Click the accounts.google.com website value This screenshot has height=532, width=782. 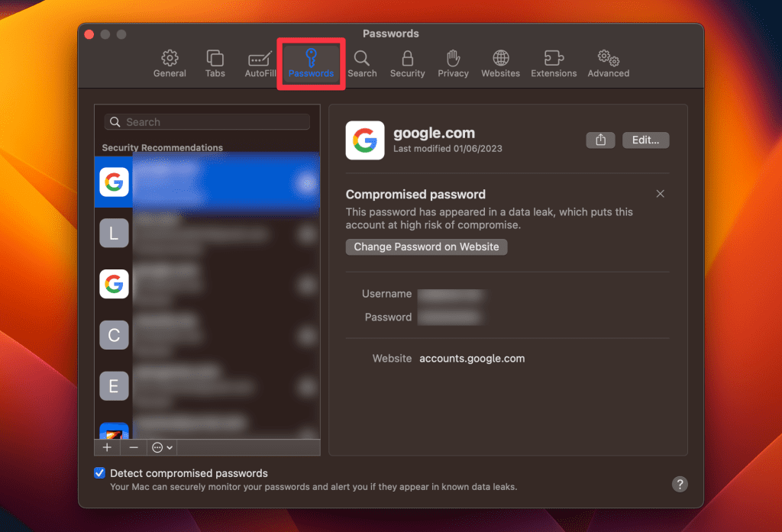(472, 359)
